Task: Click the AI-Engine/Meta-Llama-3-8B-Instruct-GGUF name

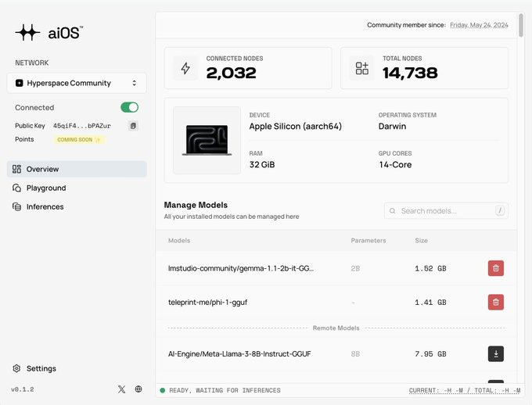Action: point(239,353)
